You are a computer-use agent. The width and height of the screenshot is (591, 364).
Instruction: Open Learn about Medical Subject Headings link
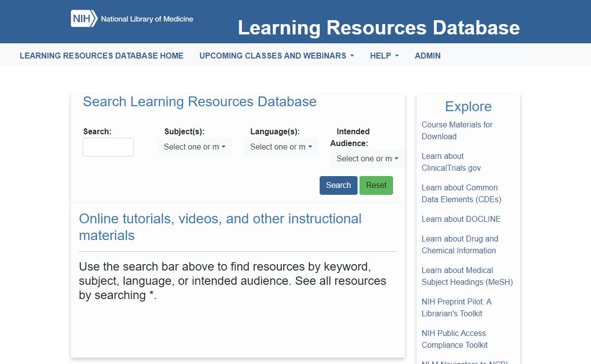467,276
